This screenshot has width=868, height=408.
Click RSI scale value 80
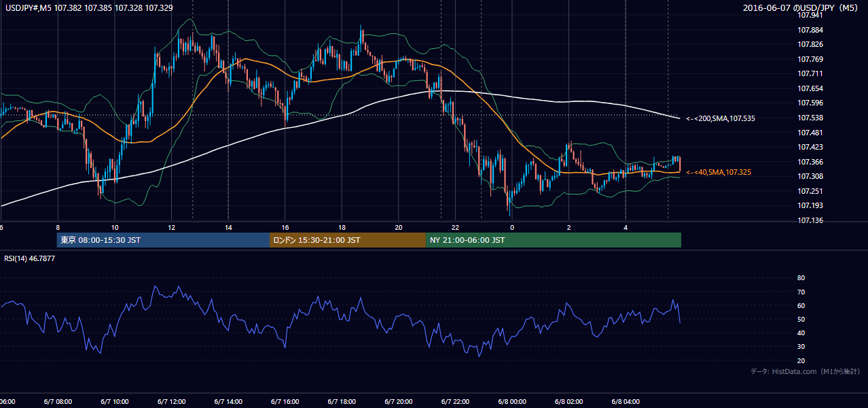(x=801, y=278)
